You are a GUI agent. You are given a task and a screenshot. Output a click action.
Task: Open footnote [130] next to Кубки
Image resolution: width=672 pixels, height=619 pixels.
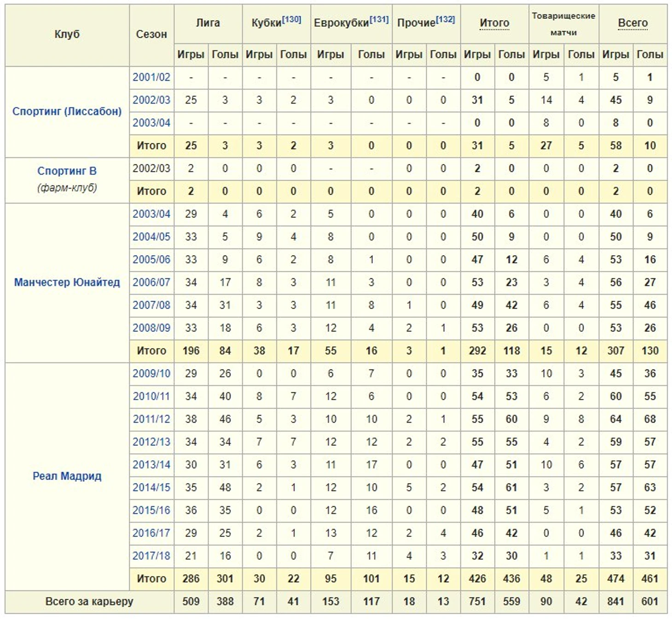(291, 19)
